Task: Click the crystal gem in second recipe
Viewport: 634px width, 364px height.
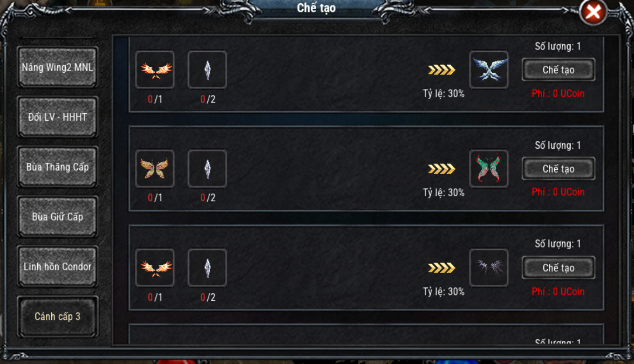Action: [x=207, y=168]
